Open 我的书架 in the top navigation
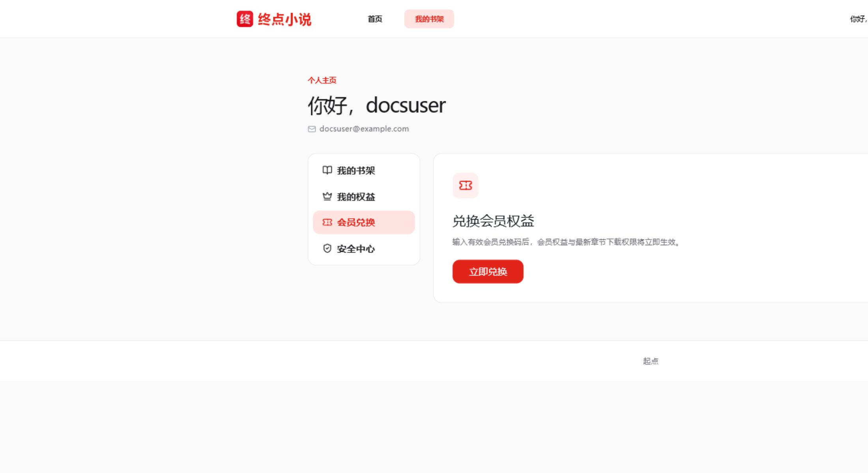Image resolution: width=868 pixels, height=473 pixels. coord(429,19)
